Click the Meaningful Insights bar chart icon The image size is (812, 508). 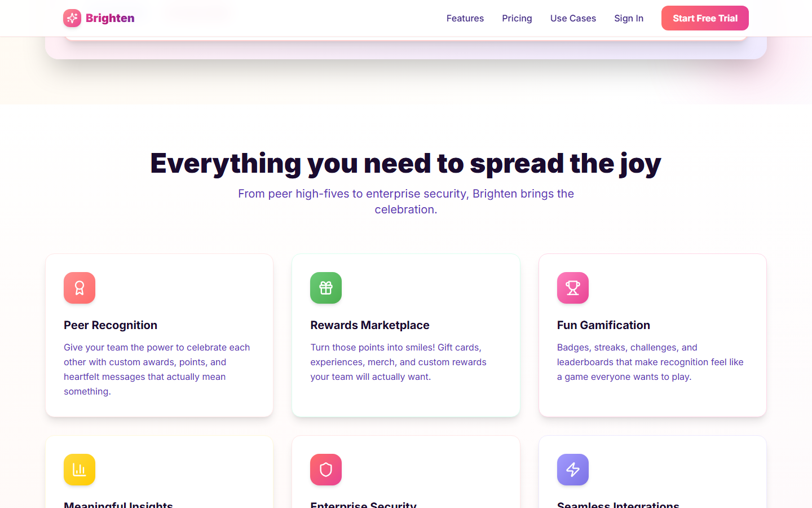point(79,470)
